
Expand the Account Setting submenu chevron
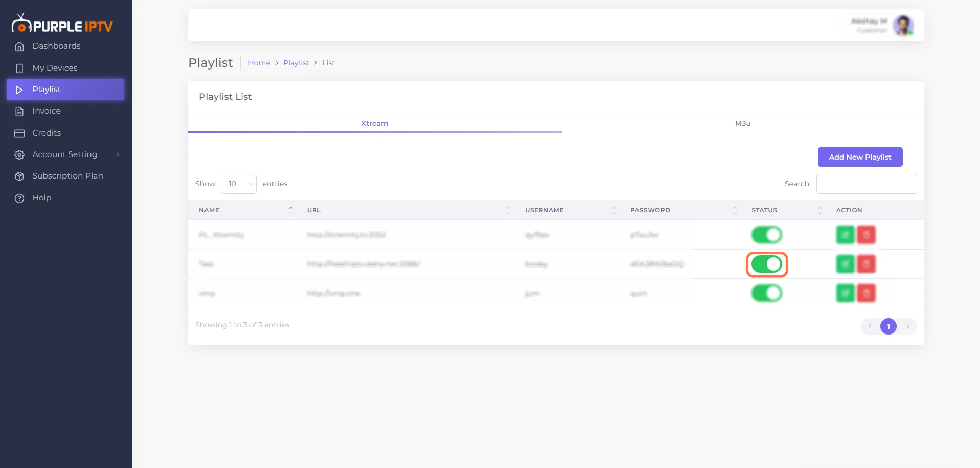pyautogui.click(x=118, y=154)
